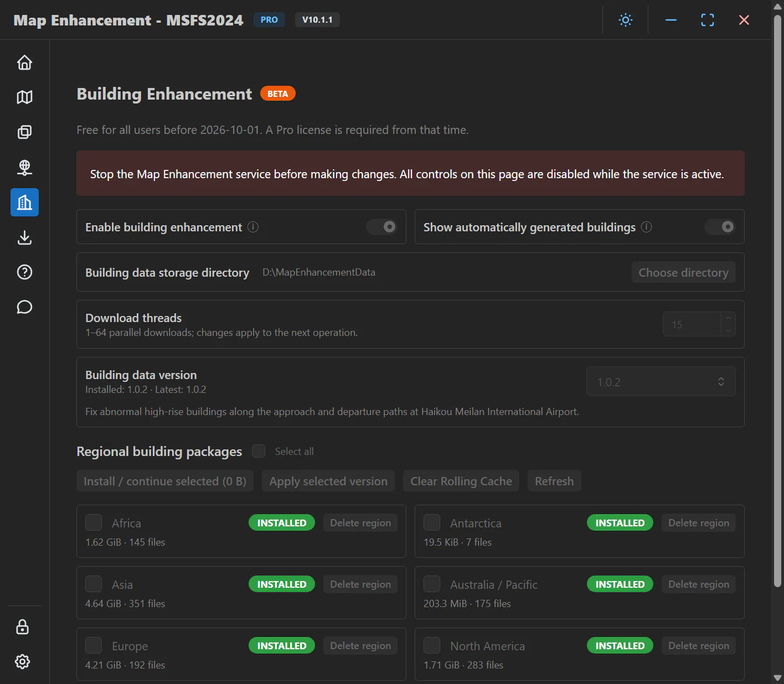The image size is (784, 684).
Task: Check the Europe region checkbox
Action: pyautogui.click(x=94, y=645)
